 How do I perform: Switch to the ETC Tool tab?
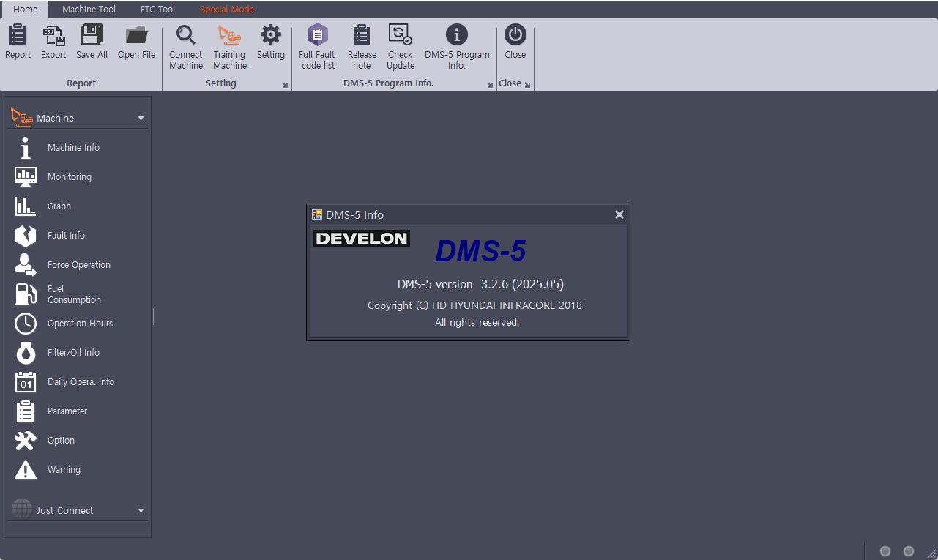point(157,10)
